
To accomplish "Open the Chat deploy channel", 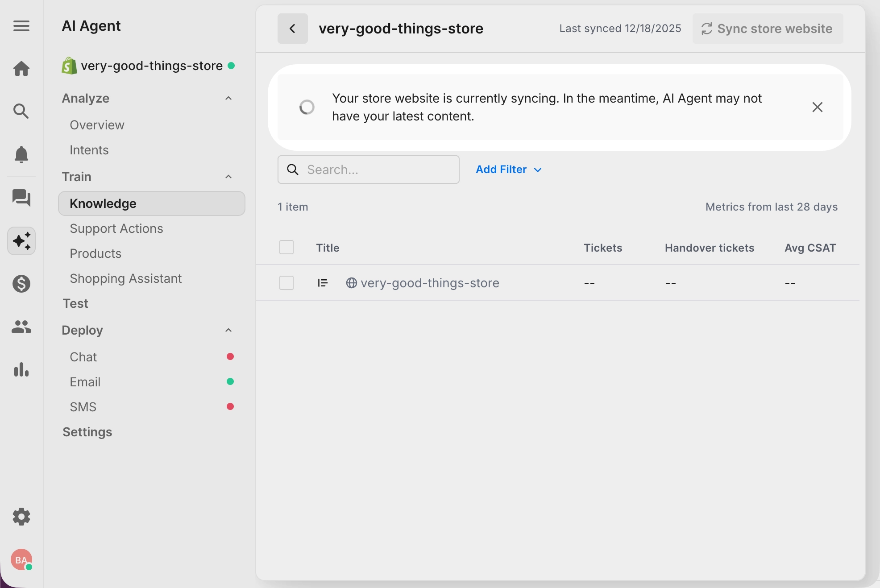I will pyautogui.click(x=83, y=356).
